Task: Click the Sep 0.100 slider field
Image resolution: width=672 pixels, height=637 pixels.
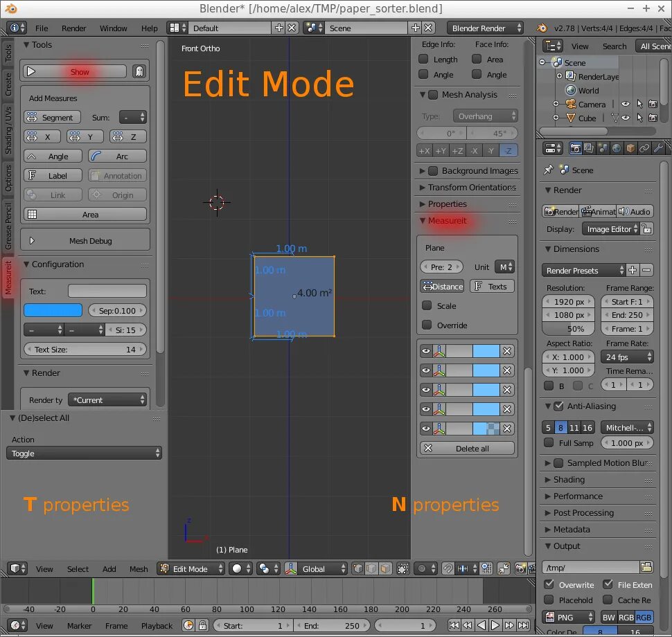Action: pyautogui.click(x=118, y=311)
